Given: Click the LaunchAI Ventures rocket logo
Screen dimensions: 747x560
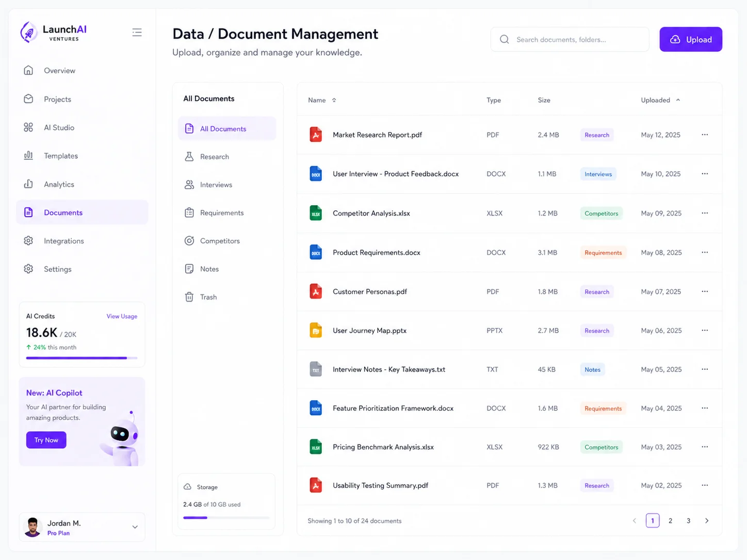Looking at the screenshot, I should pos(28,32).
